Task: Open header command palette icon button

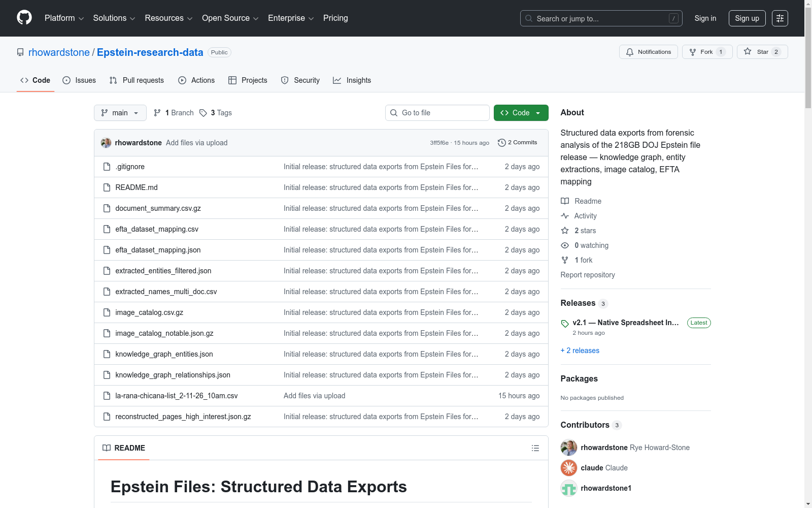Action: 780,18
